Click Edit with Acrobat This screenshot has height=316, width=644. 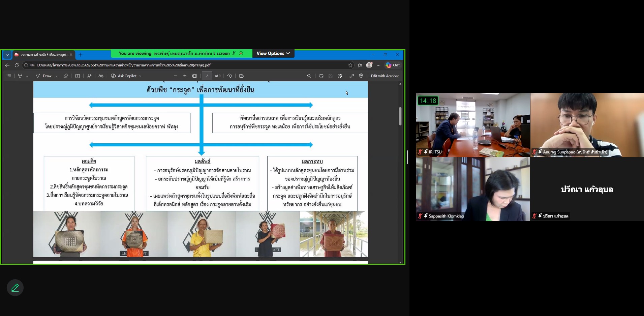coord(385,76)
